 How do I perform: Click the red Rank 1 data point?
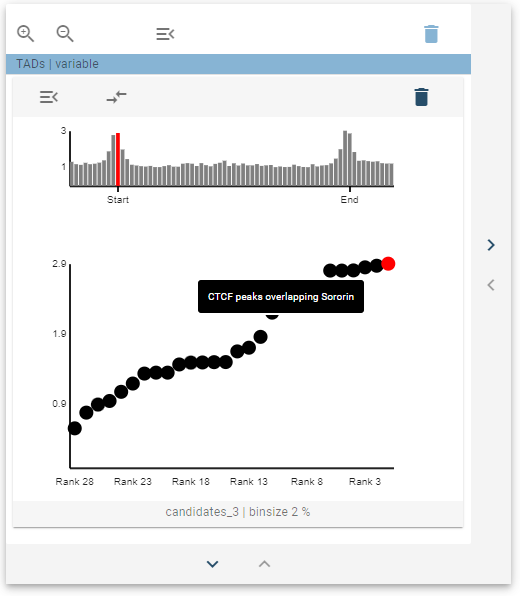click(388, 263)
